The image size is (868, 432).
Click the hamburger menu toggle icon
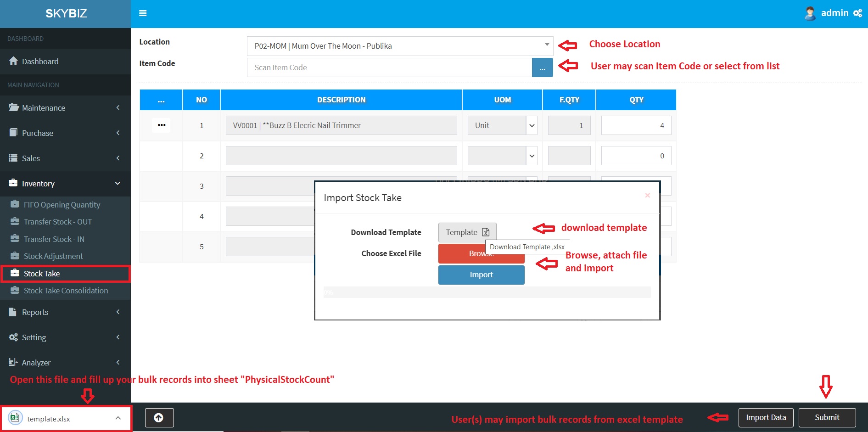(x=143, y=13)
